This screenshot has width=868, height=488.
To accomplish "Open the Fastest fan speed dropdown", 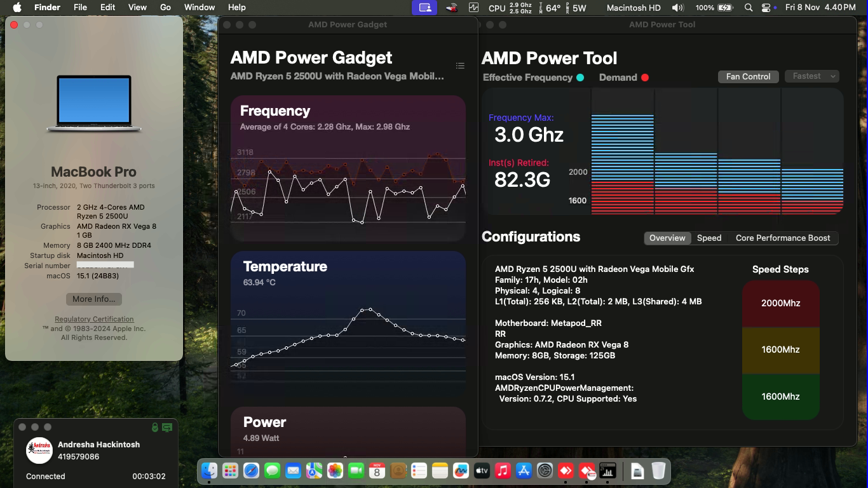I will click(x=812, y=76).
